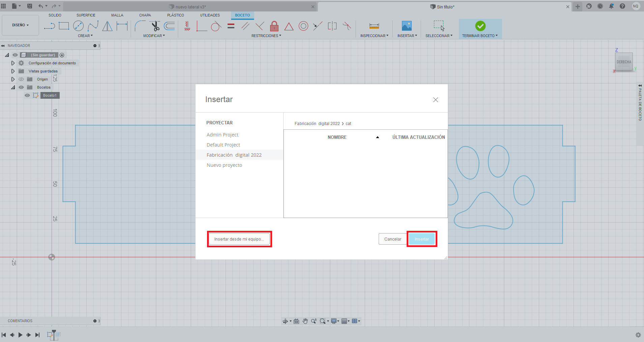This screenshot has height=342, width=644.
Task: Switch to the SOLIDO tab
Action: tap(55, 15)
